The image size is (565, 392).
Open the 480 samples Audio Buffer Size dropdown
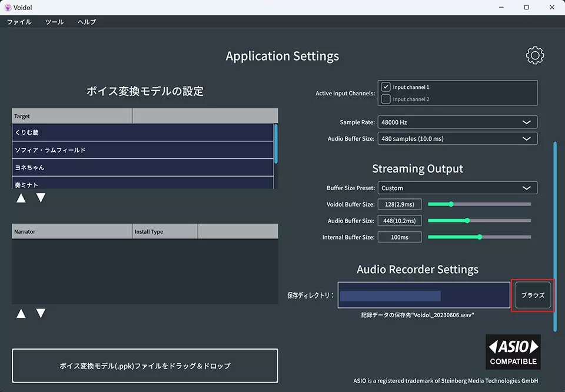coord(457,139)
